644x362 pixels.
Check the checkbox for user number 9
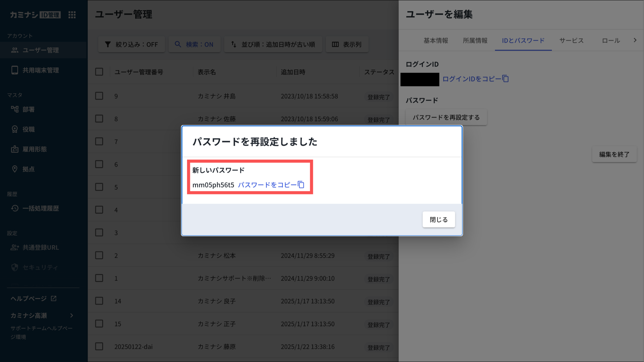99,96
